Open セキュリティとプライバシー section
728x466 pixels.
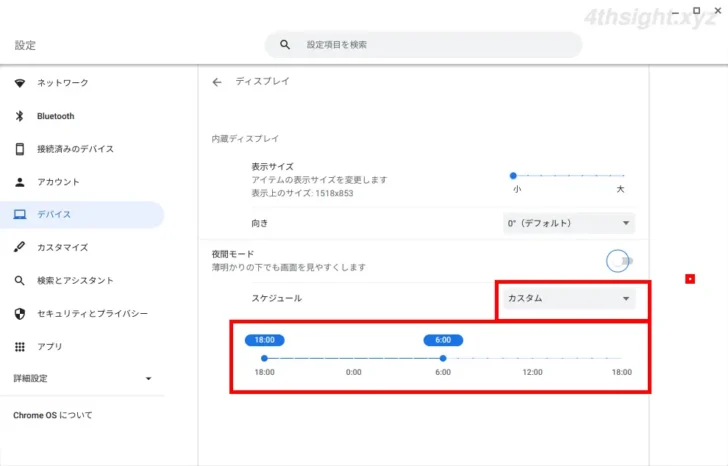pos(82,314)
